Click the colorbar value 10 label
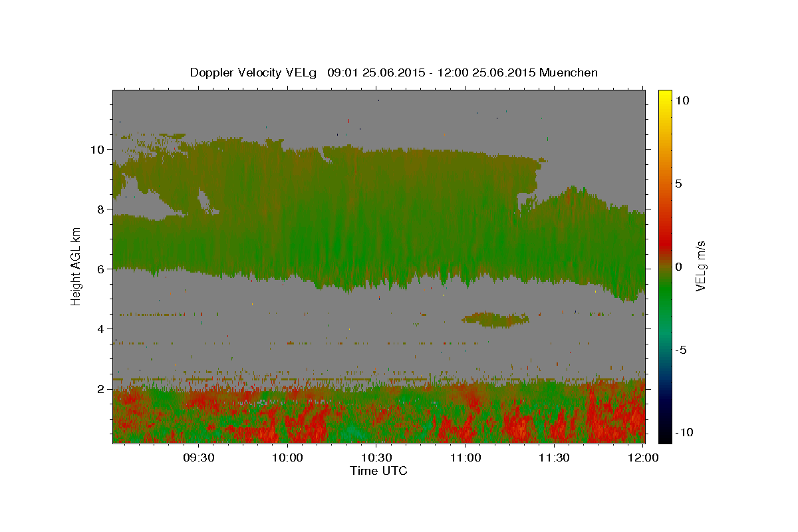The width and height of the screenshot is (798, 532). coord(682,100)
